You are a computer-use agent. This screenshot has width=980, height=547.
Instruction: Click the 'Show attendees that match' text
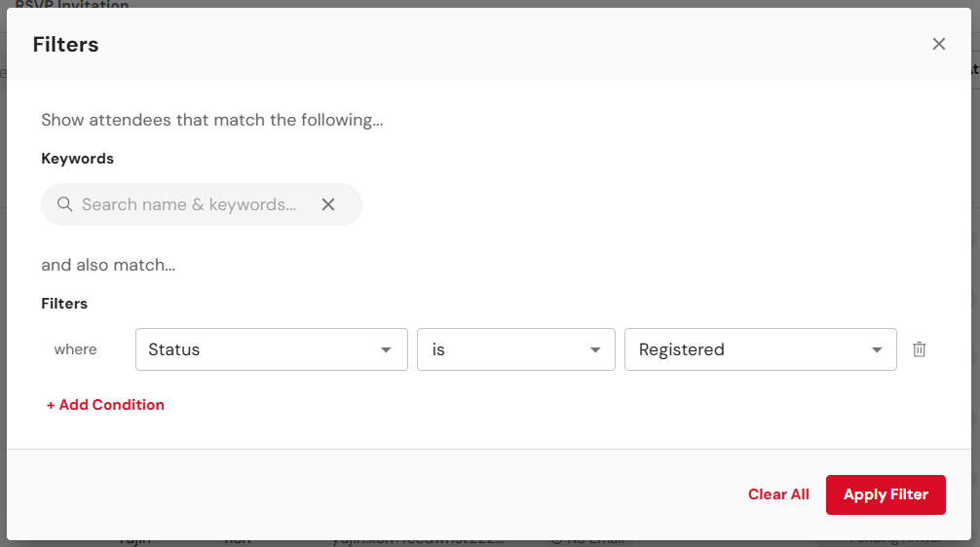pyautogui.click(x=211, y=120)
